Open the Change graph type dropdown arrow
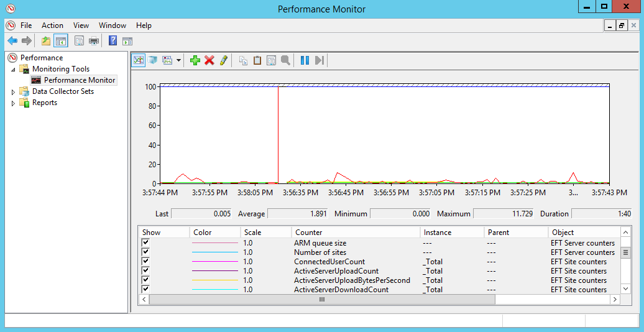Screen dimensions: 644x332 click(x=179, y=60)
